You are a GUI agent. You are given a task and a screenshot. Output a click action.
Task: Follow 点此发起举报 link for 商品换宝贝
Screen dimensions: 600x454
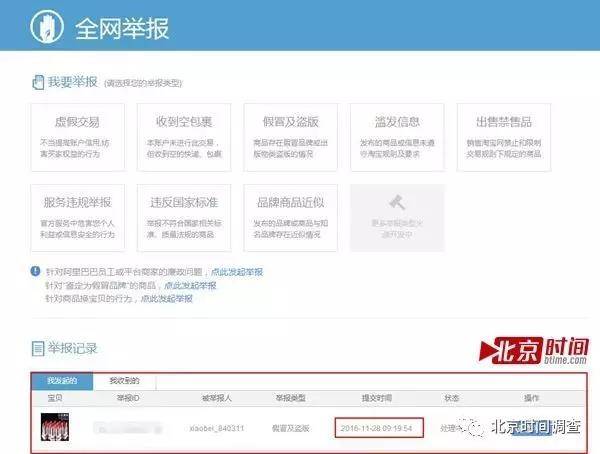[166, 299]
